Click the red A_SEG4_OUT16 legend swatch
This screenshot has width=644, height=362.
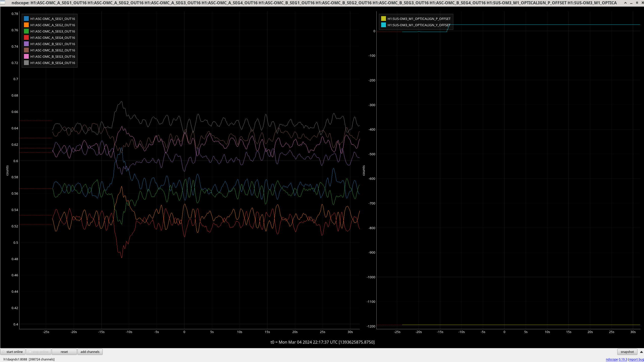(26, 38)
